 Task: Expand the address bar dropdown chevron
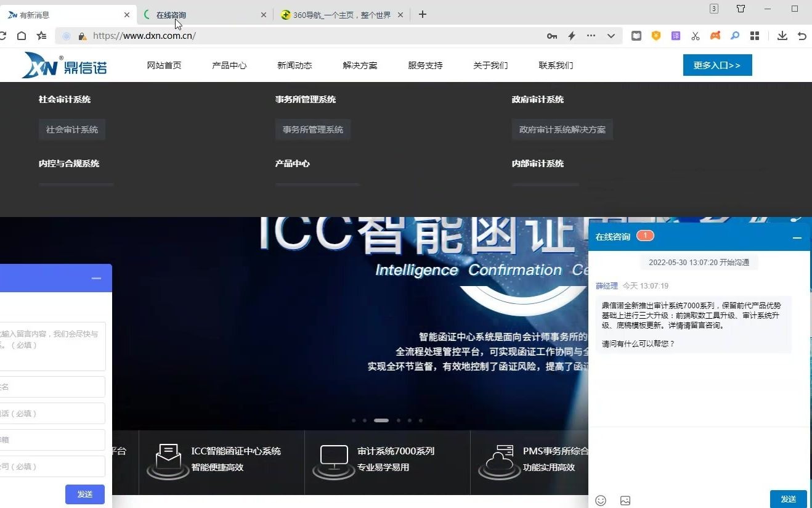(611, 36)
